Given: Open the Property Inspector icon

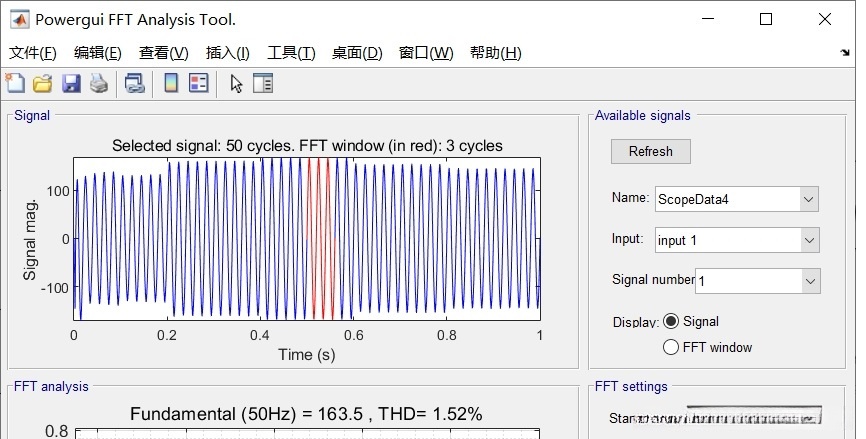Looking at the screenshot, I should click(263, 83).
